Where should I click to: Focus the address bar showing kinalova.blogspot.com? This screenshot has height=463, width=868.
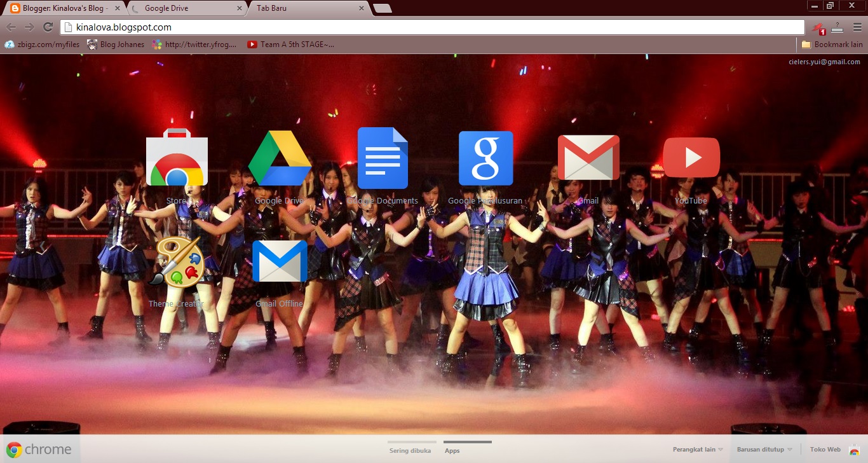pos(433,27)
